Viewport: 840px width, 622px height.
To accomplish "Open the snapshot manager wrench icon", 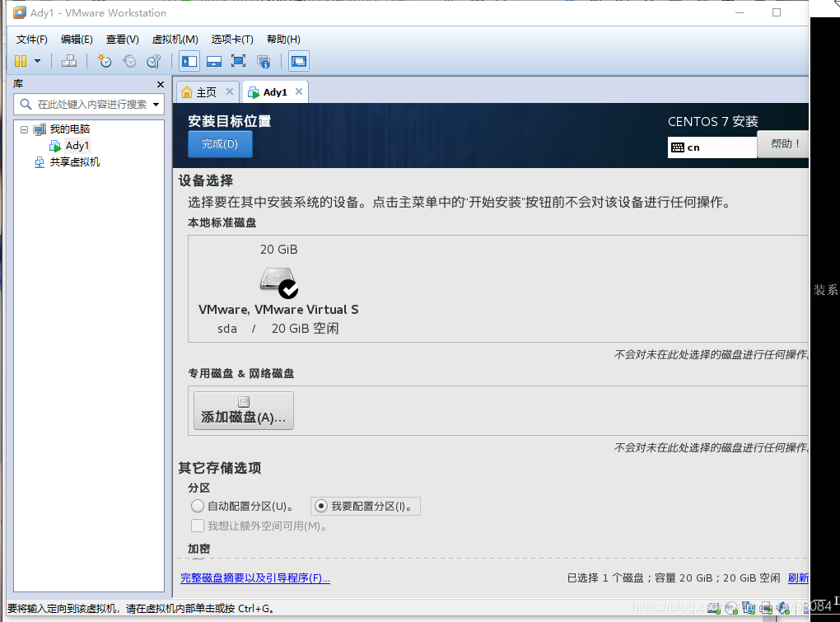I will click(x=154, y=61).
